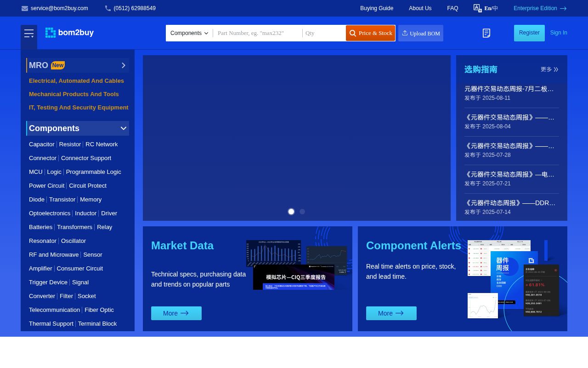588x368 pixels.
Task: Open the BOM document list icon in the header
Action: pos(486,33)
